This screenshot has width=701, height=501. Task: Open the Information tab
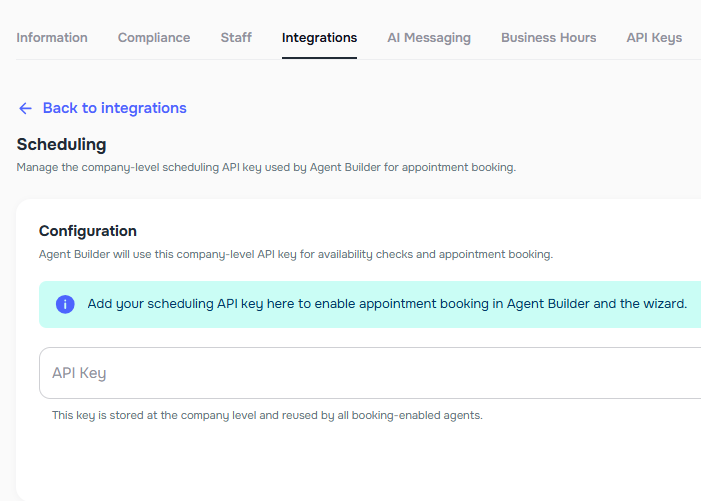[x=52, y=38]
